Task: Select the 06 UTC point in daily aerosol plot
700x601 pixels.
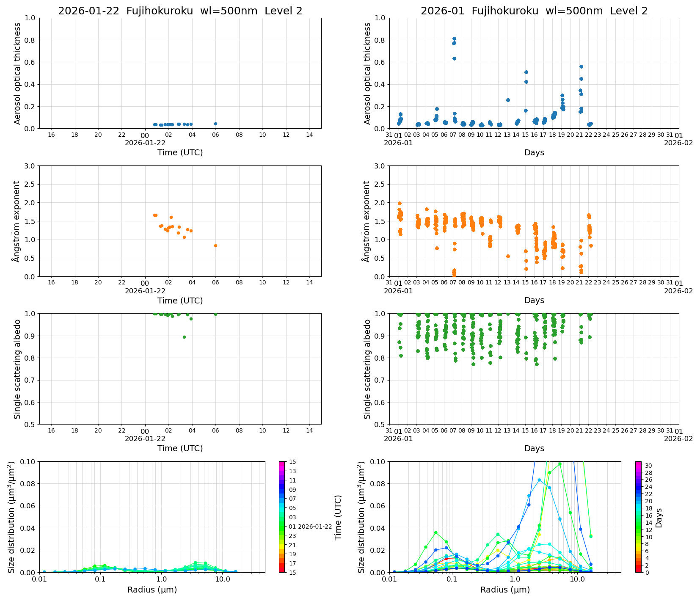Action: pyautogui.click(x=215, y=124)
